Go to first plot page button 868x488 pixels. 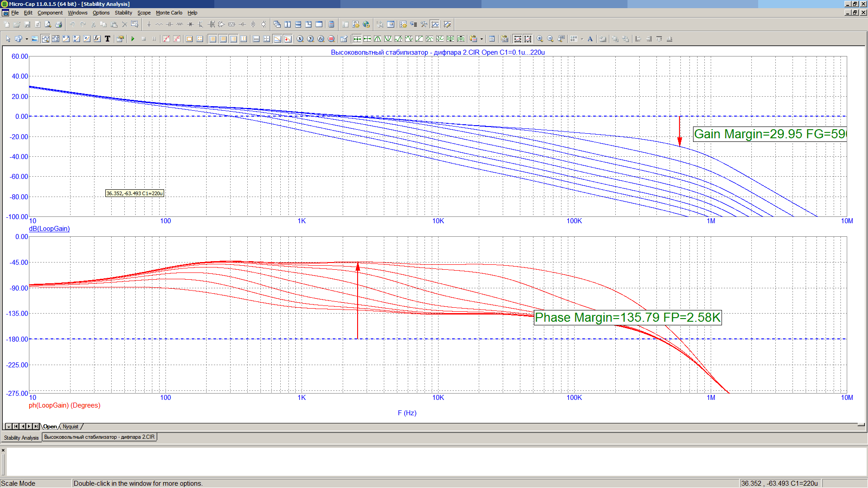(x=16, y=427)
